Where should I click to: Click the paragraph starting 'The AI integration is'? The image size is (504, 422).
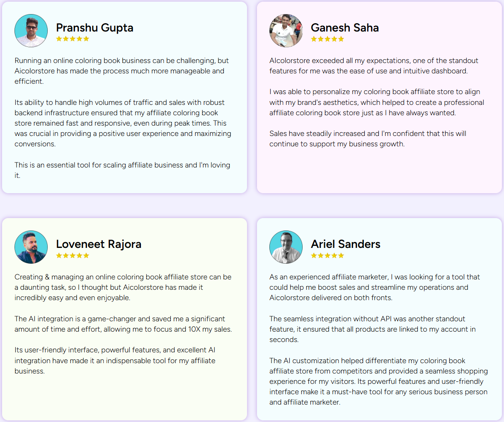coord(123,324)
